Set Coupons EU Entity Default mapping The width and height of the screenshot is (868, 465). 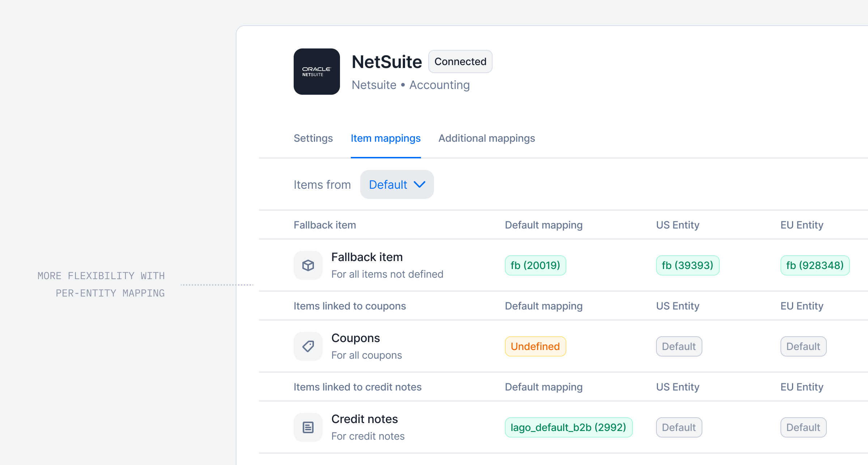[803, 346]
